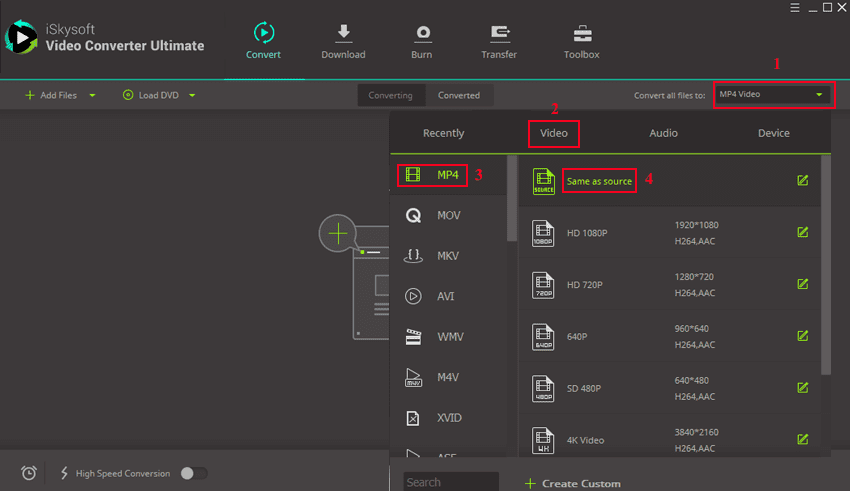Click the format Search input field

(450, 482)
